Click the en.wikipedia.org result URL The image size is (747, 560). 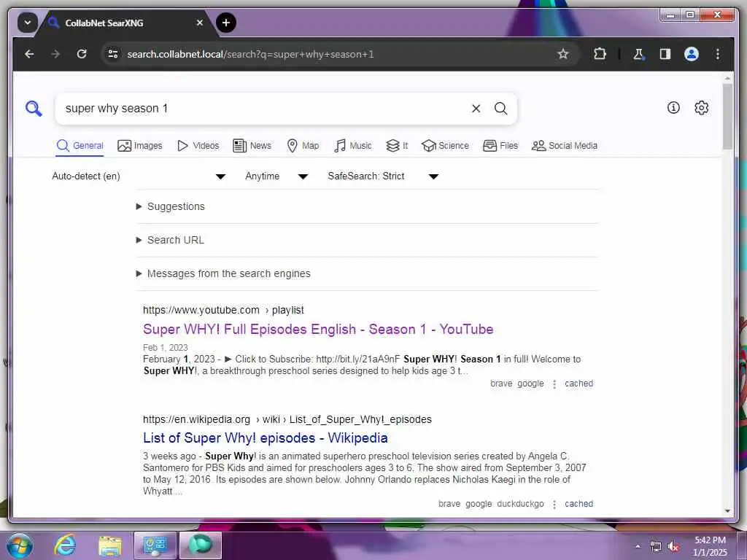coord(287,419)
